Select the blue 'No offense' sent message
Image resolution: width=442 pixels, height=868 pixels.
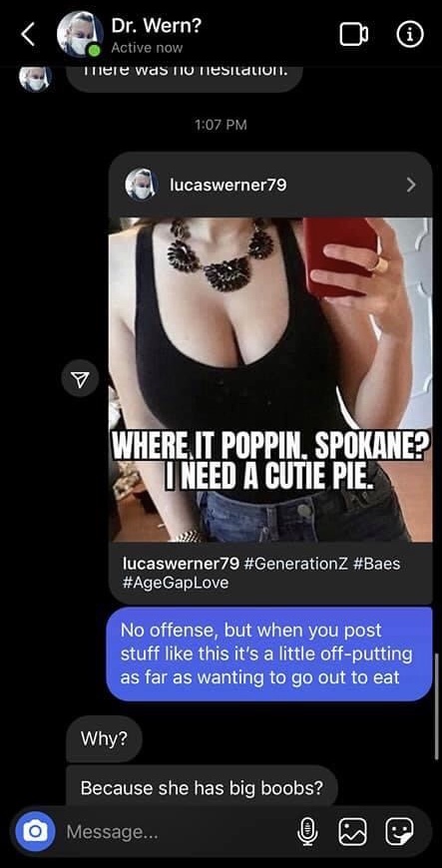click(269, 653)
